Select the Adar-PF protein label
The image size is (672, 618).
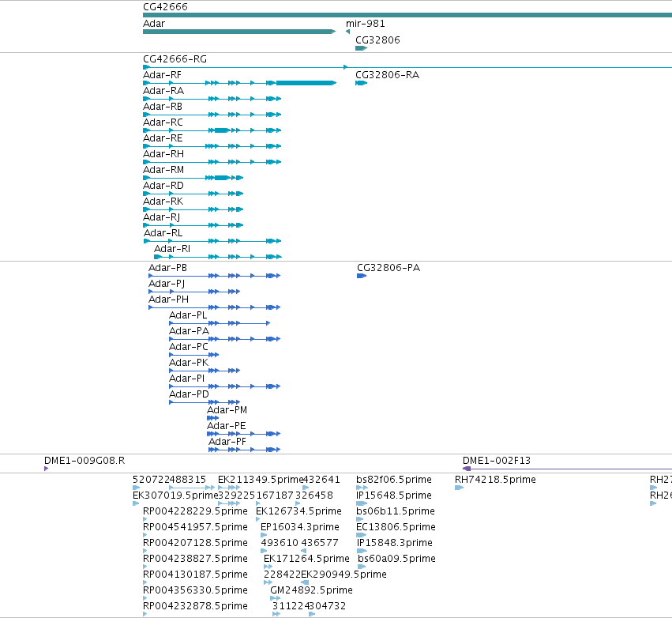pyautogui.click(x=227, y=442)
